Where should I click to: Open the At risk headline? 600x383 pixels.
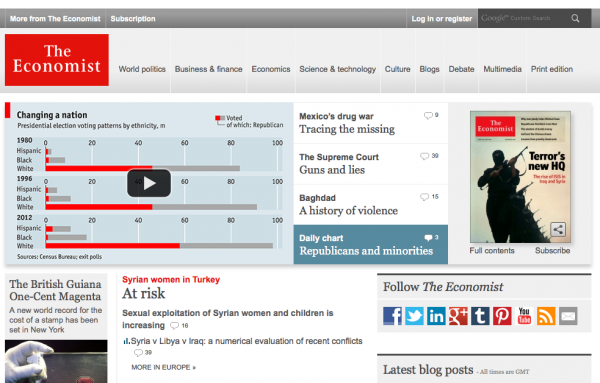[143, 293]
